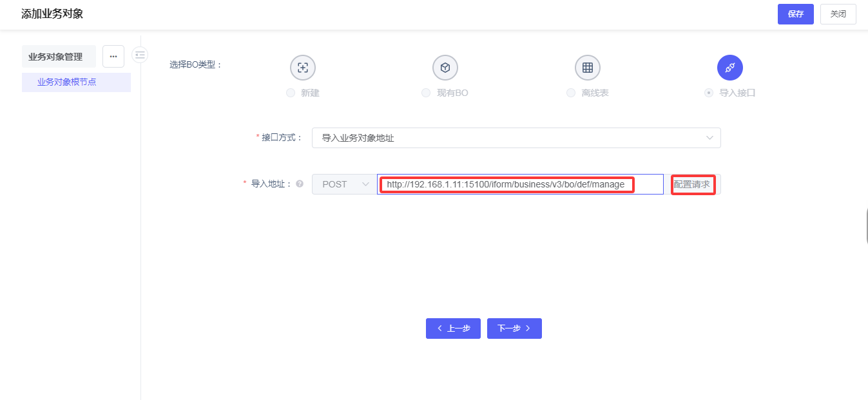Viewport: 868px width, 400px height.
Task: Expand the 接口方式 dropdown
Action: pos(516,138)
